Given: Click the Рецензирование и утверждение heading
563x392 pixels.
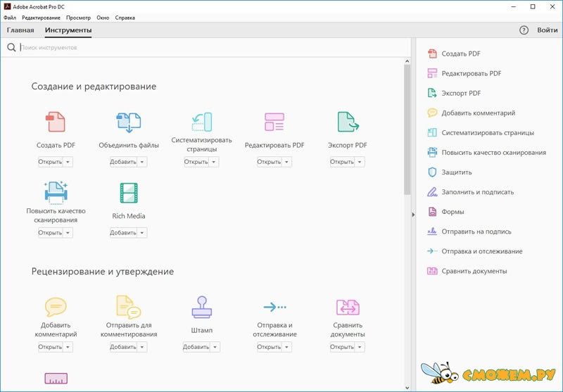Looking at the screenshot, I should point(103,272).
